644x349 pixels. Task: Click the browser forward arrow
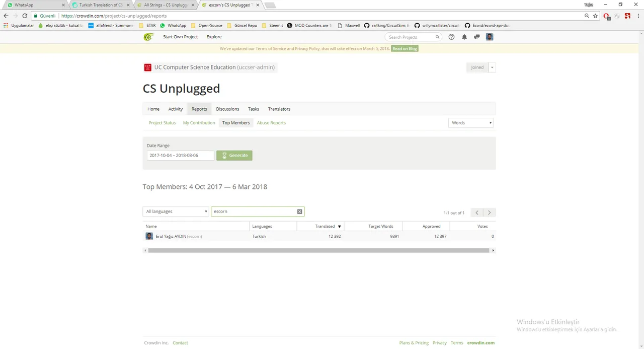click(x=15, y=16)
